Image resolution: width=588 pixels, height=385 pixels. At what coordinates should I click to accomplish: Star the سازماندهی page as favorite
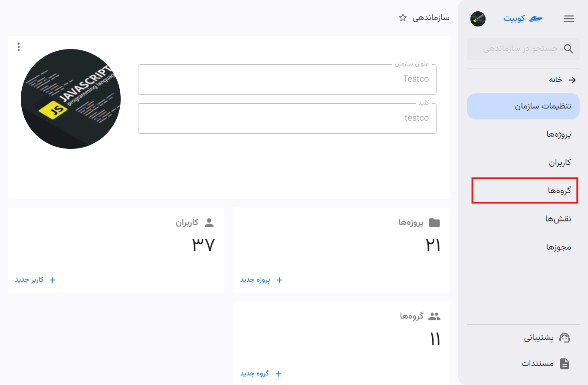coord(403,18)
